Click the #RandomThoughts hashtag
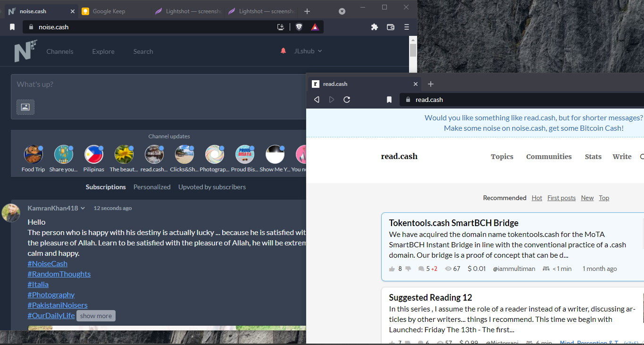The width and height of the screenshot is (644, 345). [59, 274]
